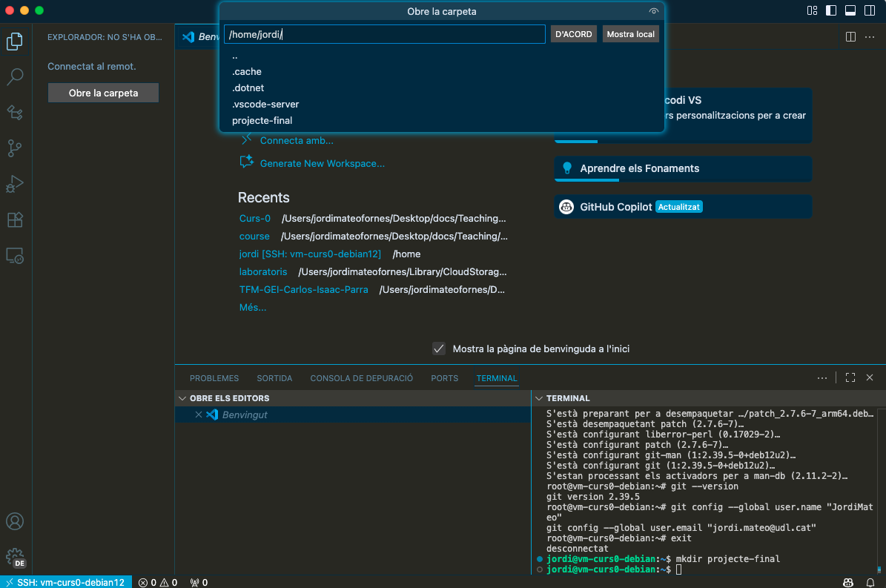Open 'Aprendre els Fonaments' walkthrough

click(683, 169)
